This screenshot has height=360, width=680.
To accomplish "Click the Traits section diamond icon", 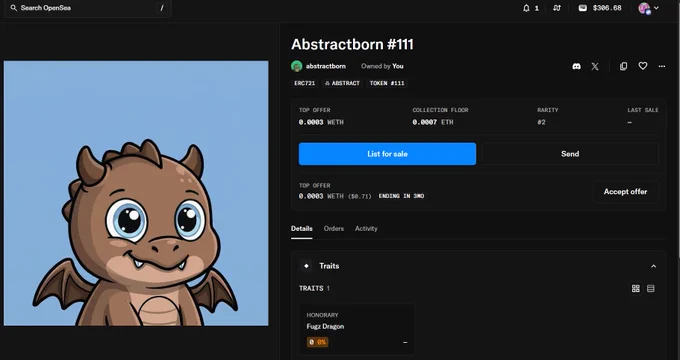I will (x=306, y=266).
